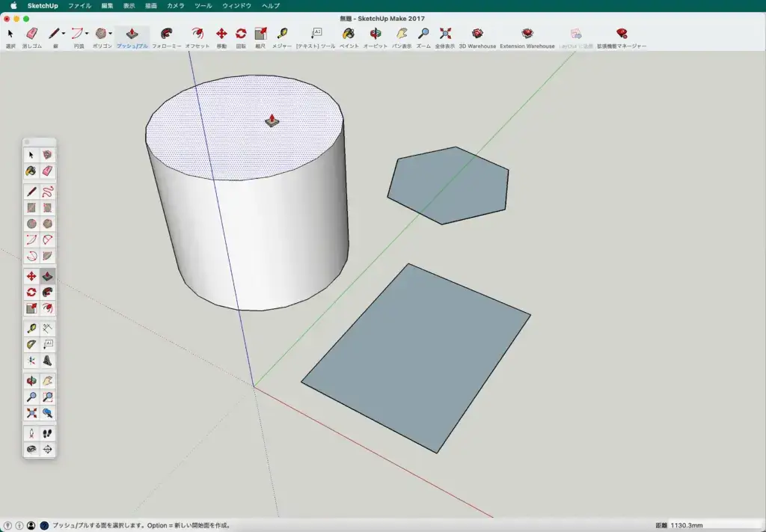The height and width of the screenshot is (532, 766).
Task: Click the flat rectangle face in the viewport
Action: 416,358
